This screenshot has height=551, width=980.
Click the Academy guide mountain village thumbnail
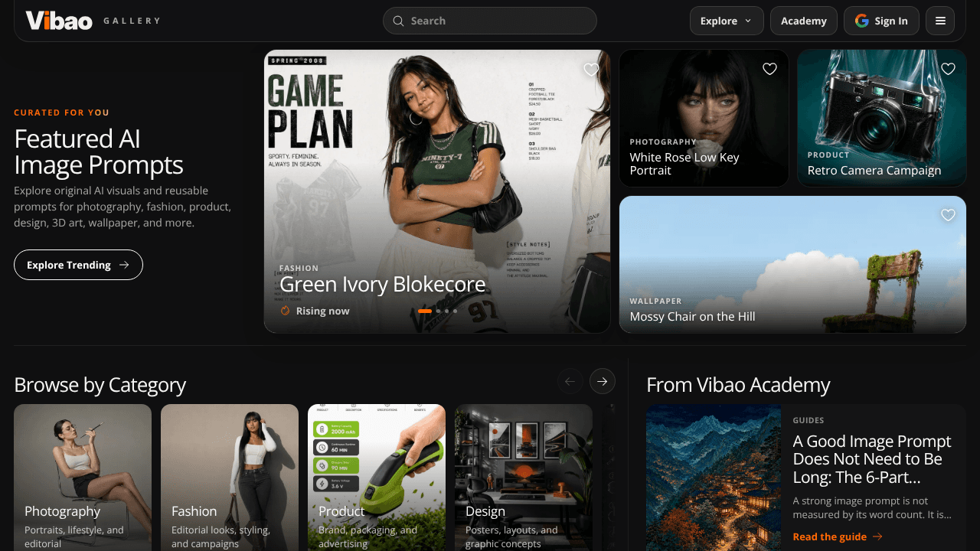tap(714, 478)
